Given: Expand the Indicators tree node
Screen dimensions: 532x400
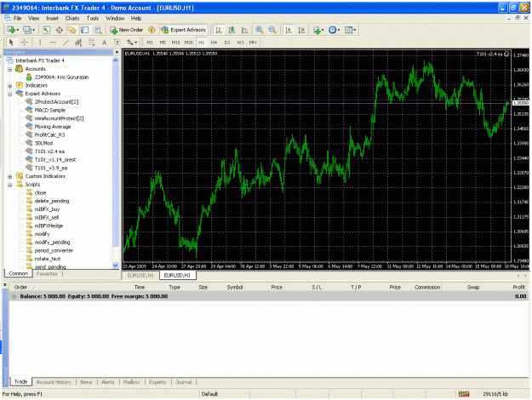Looking at the screenshot, I should [x=10, y=86].
